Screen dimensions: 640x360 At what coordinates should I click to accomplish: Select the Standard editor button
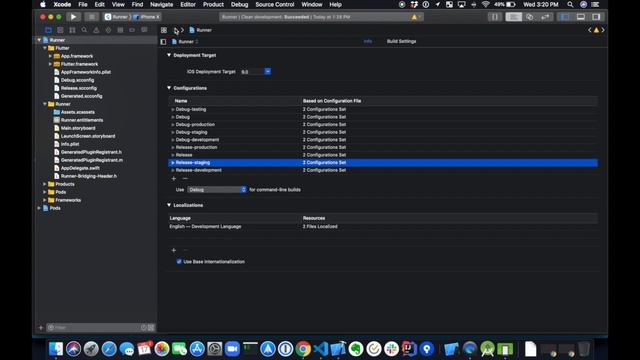coord(513,17)
